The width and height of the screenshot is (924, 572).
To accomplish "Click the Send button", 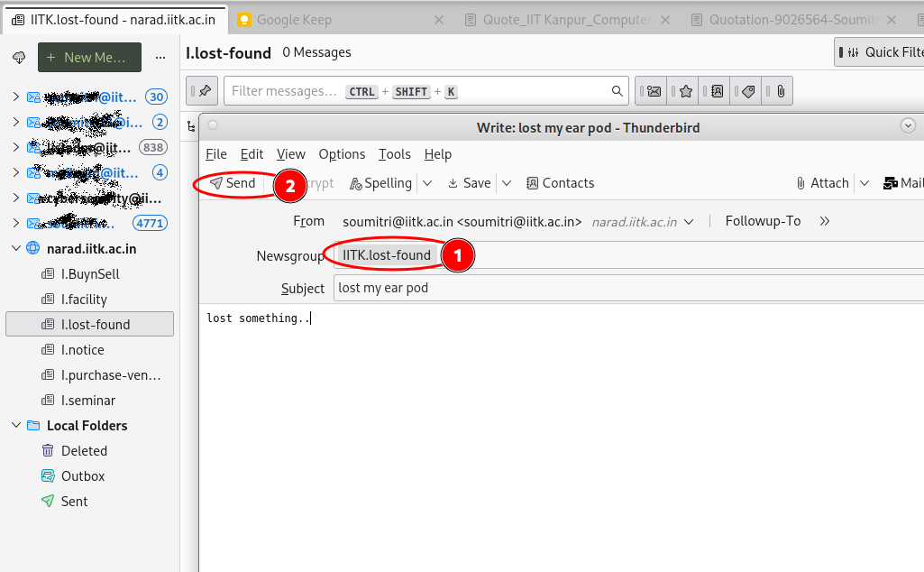I will click(233, 183).
